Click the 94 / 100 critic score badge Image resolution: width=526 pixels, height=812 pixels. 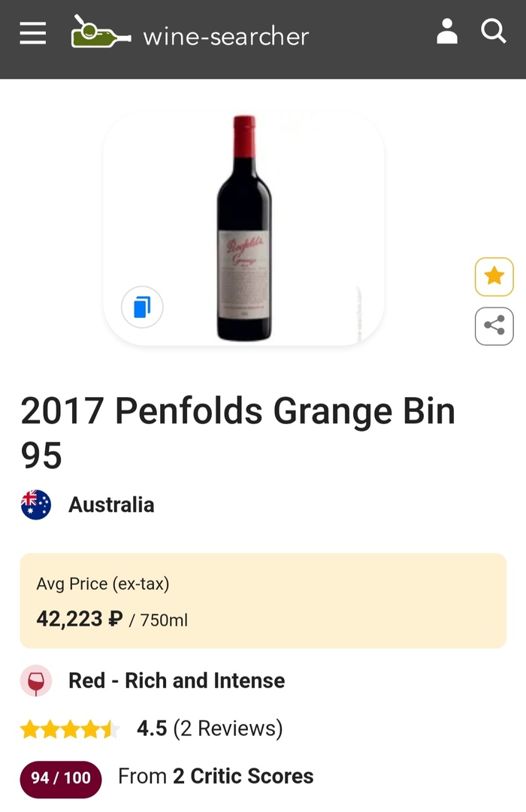pos(61,777)
